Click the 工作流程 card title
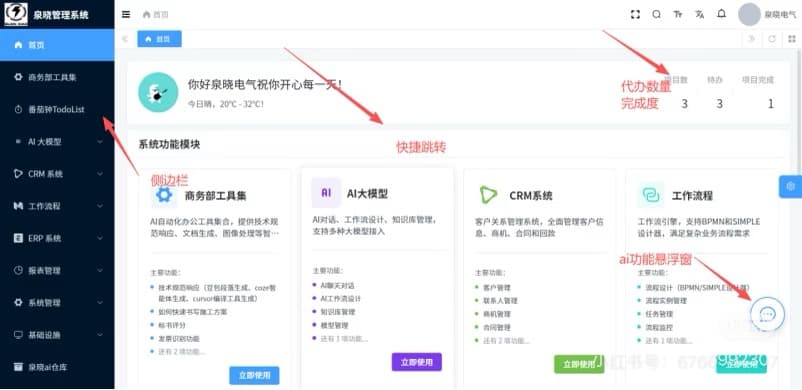Viewport: 802px width, 390px height. click(x=692, y=195)
